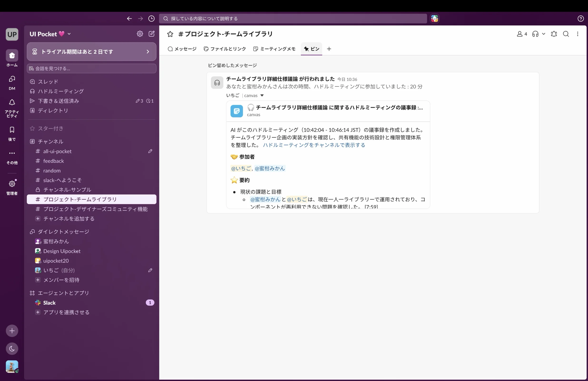The image size is (588, 381).
Task: Search within channel magnifier icon
Action: point(566,34)
